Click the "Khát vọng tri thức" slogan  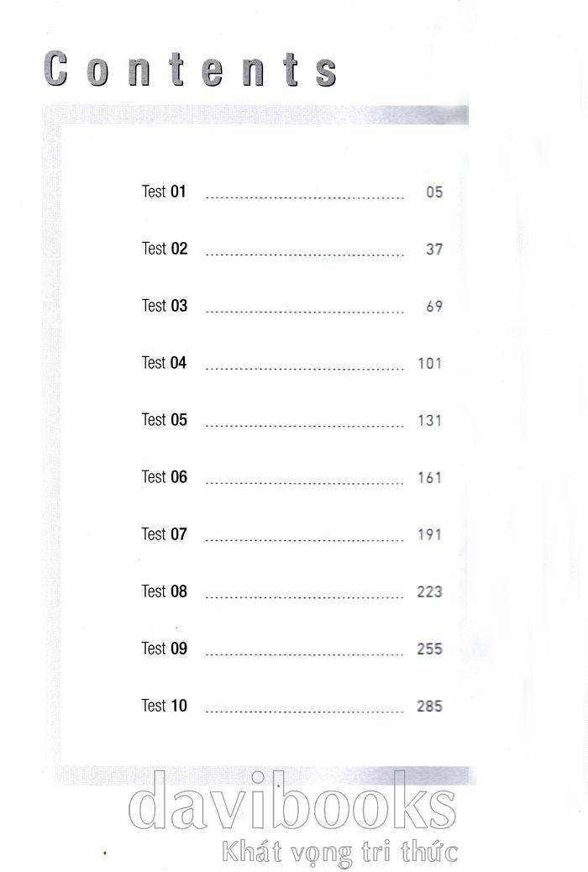tap(339, 852)
